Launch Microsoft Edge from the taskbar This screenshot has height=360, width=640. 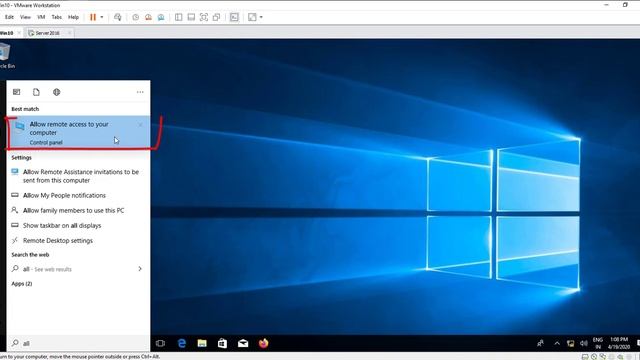pyautogui.click(x=182, y=343)
